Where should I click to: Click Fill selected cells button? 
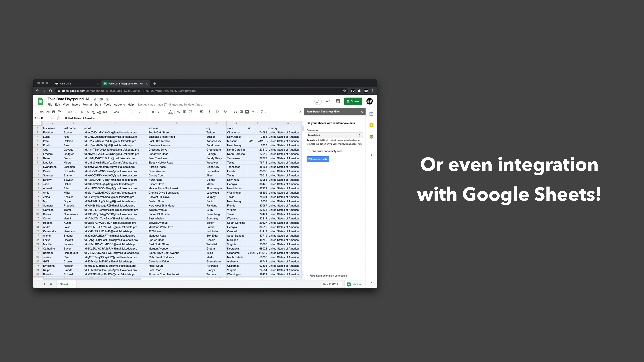point(317,159)
